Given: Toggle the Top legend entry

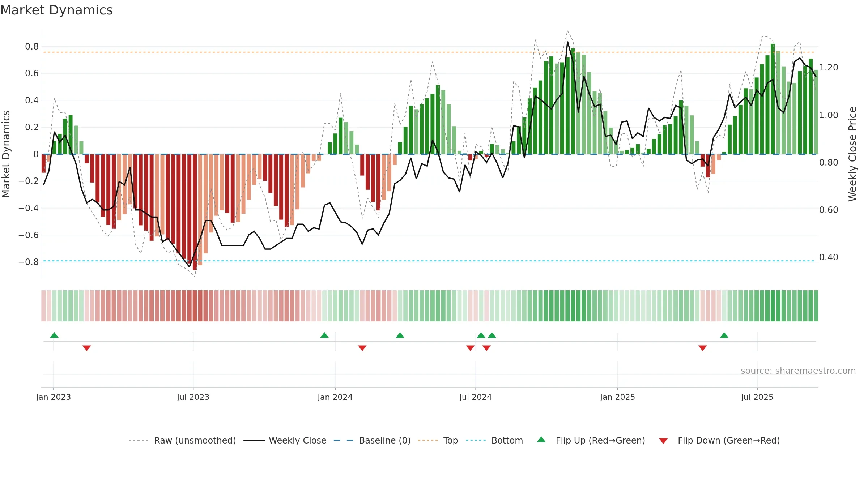Looking at the screenshot, I should click(438, 440).
